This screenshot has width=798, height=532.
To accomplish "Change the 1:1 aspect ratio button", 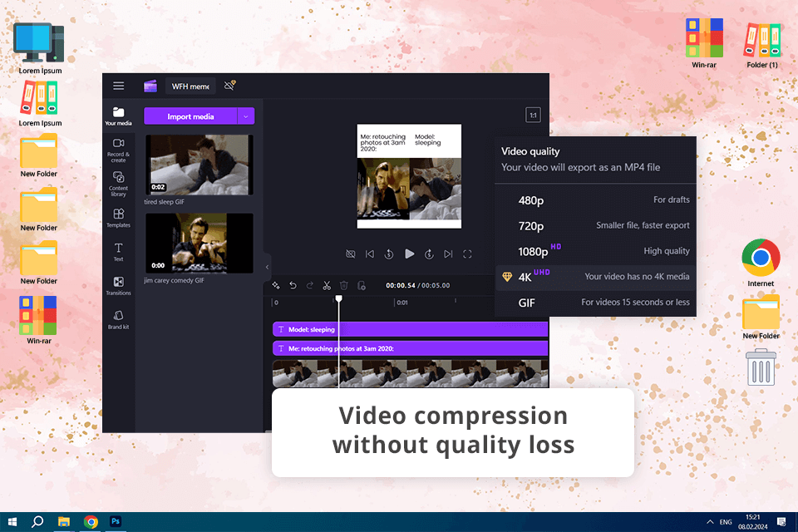I will coord(533,115).
